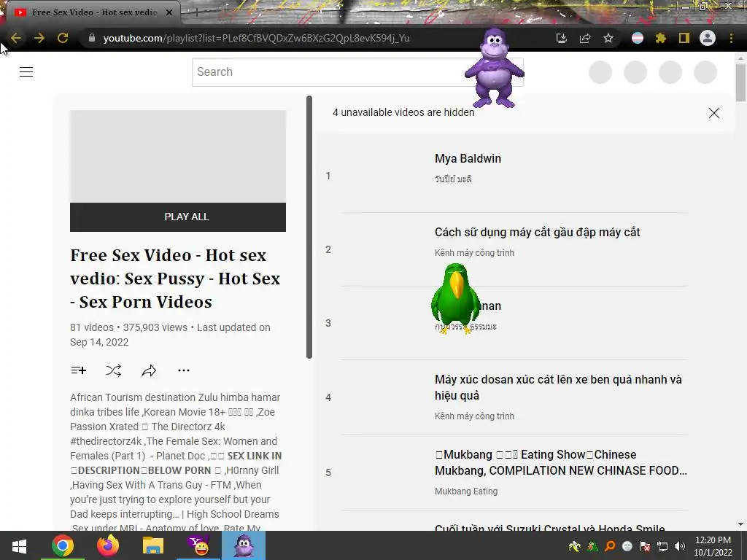Toggle the Chrome side panel icon

point(684,38)
